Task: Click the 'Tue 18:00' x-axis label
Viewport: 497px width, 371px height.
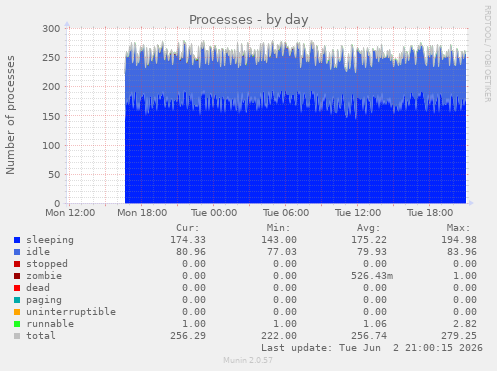Action: [x=430, y=213]
